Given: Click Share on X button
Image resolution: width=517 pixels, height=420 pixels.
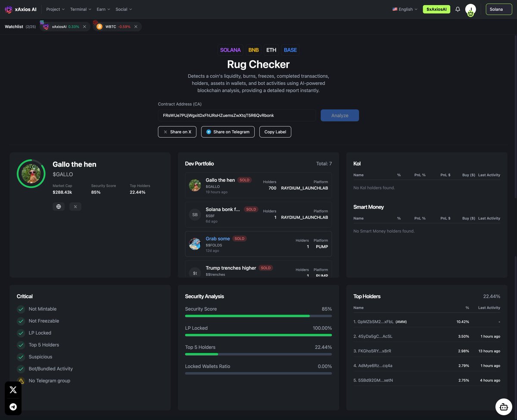Looking at the screenshot, I should 177,132.
